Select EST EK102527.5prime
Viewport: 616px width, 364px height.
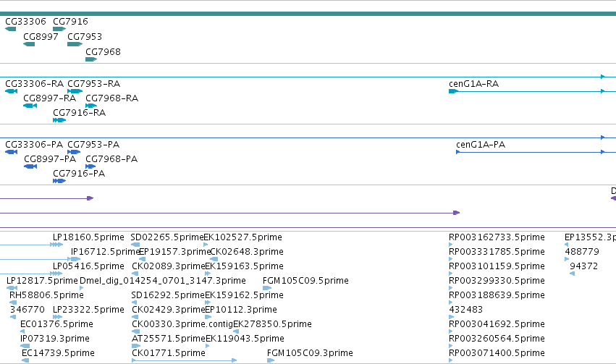(x=242, y=237)
